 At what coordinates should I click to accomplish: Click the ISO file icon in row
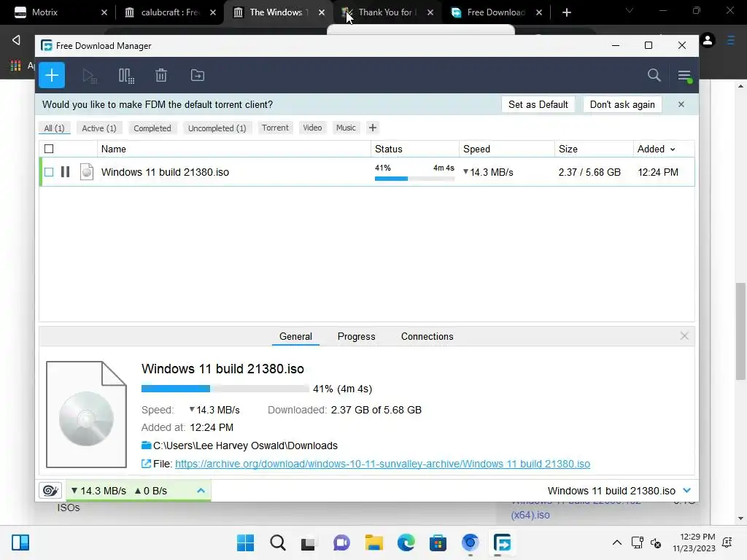[87, 172]
